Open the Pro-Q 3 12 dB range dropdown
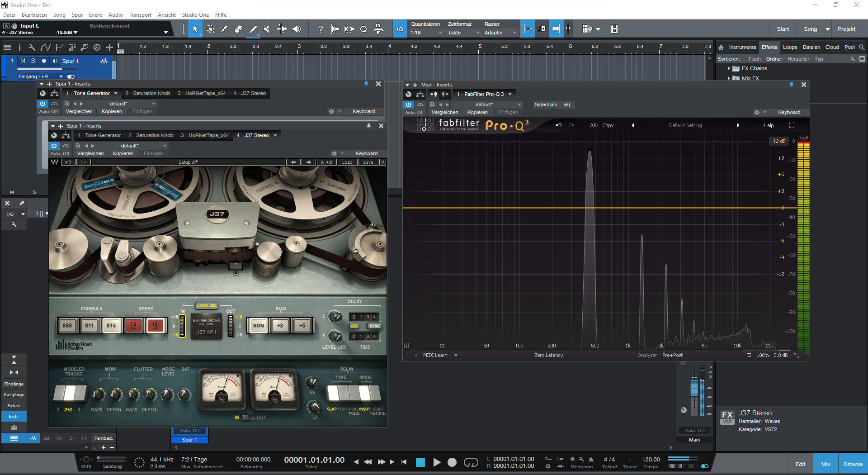This screenshot has width=868, height=475. pos(779,141)
